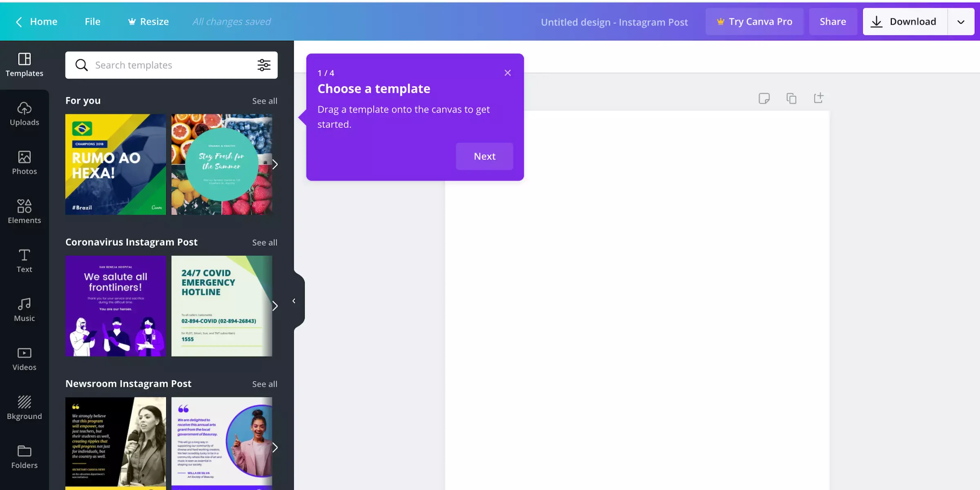980x490 pixels.
Task: Select the File menu item
Action: [x=93, y=21]
